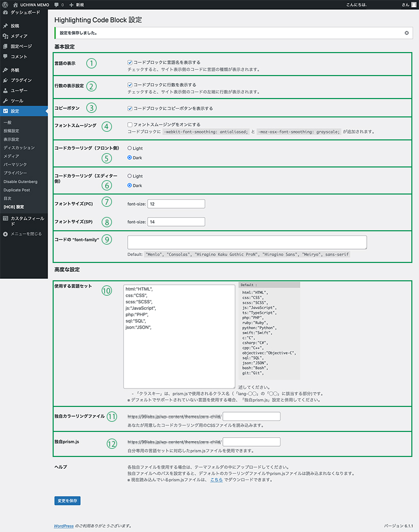Select Light for front-side code coloring
The height and width of the screenshot is (532, 419).
point(130,148)
